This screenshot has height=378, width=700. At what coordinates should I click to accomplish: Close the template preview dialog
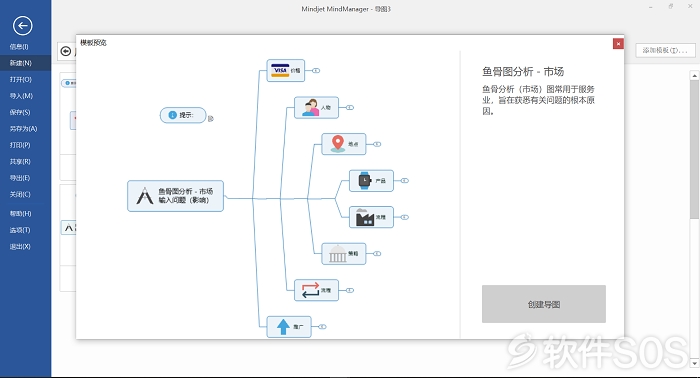pyautogui.click(x=618, y=44)
